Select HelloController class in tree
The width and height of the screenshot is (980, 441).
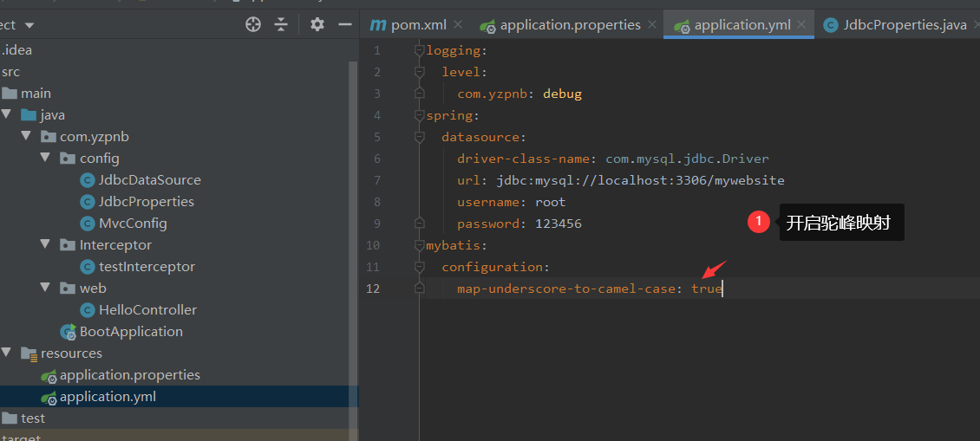coord(147,310)
